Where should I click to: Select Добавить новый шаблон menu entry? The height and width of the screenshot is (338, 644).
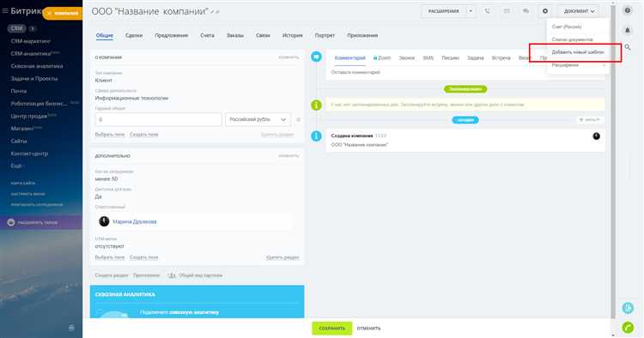coord(578,52)
